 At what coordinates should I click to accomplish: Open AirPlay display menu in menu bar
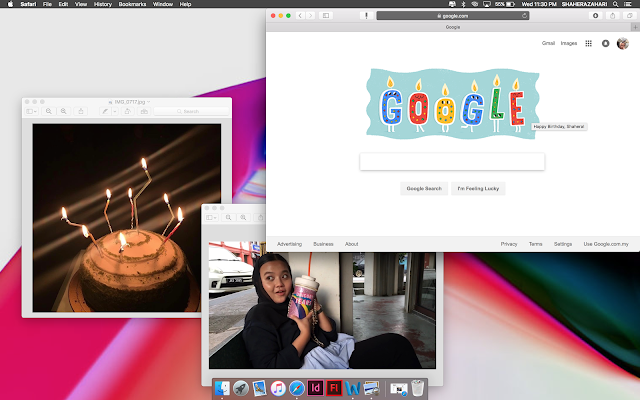click(487, 4)
